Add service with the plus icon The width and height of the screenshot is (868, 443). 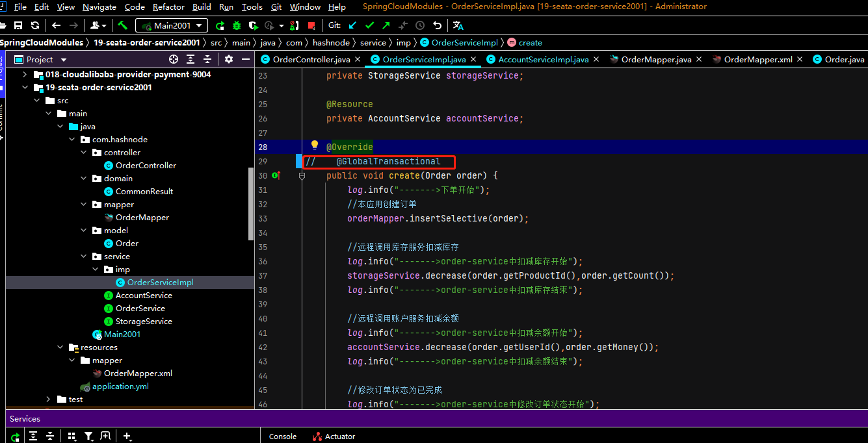pyautogui.click(x=127, y=437)
